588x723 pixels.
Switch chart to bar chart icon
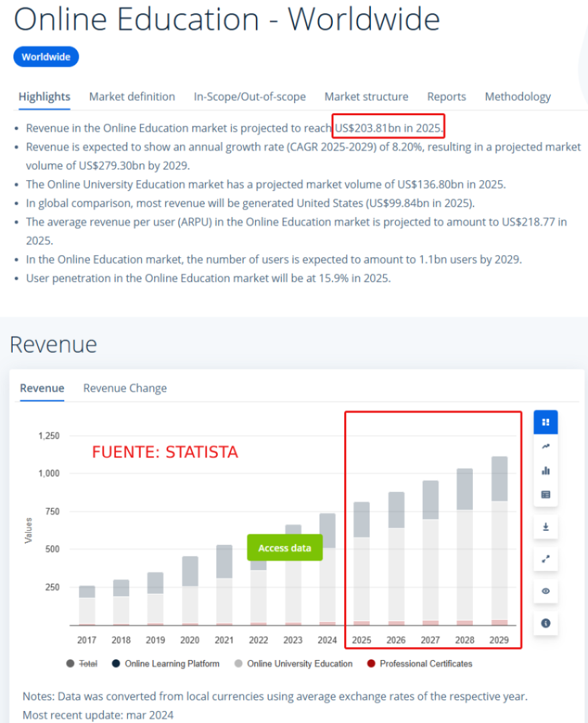tap(546, 471)
